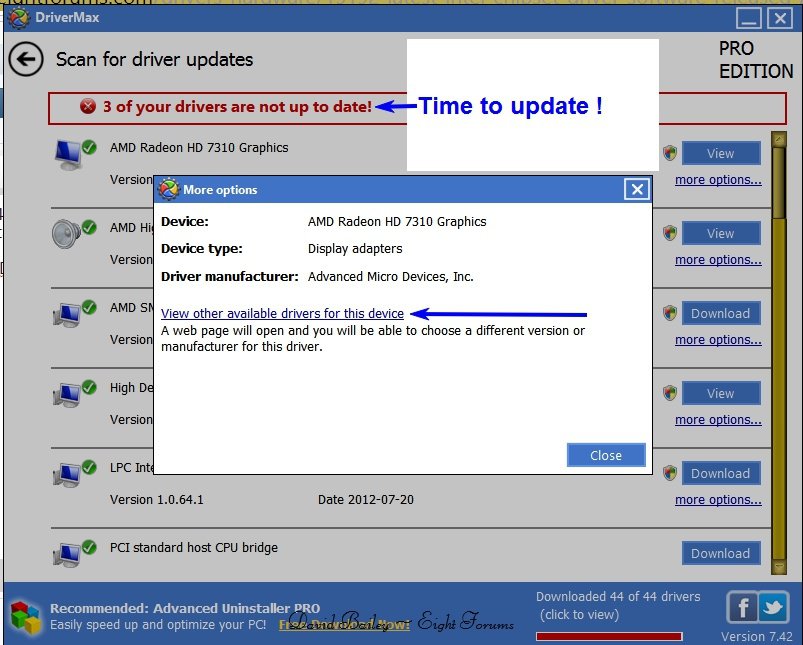Image resolution: width=803 pixels, height=645 pixels.
Task: Close the More options dialog with X
Action: click(x=636, y=189)
